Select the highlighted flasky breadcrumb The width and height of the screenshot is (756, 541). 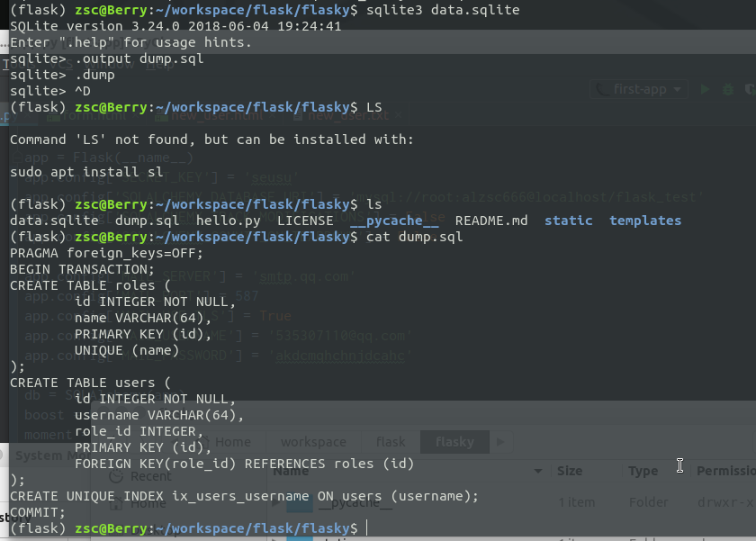coord(454,442)
